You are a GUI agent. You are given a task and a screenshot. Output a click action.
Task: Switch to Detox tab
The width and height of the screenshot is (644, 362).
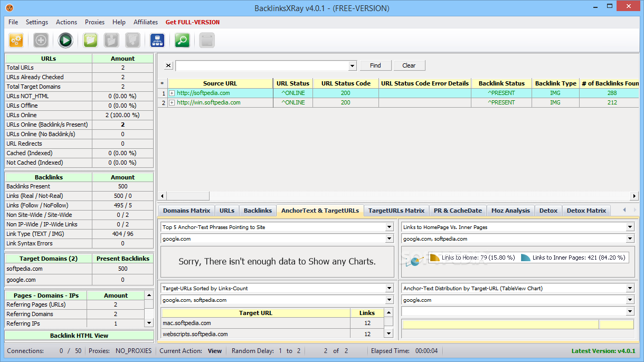pos(548,211)
